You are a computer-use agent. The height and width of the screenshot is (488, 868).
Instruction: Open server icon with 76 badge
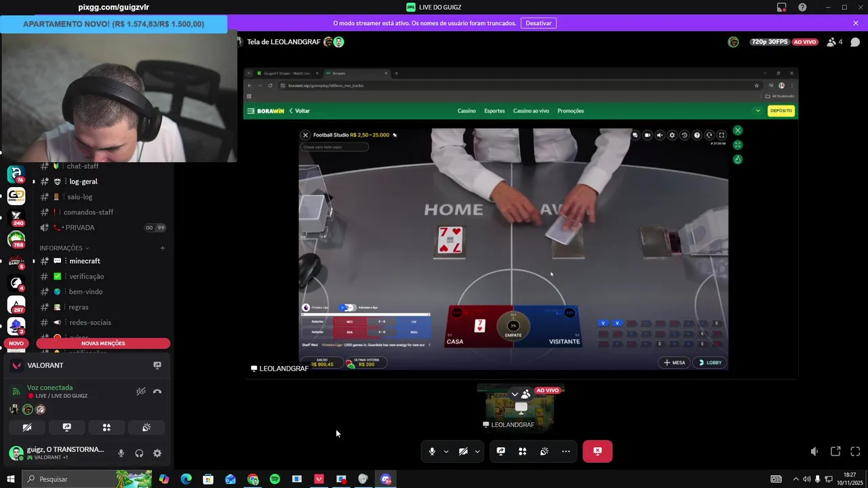[x=16, y=175]
